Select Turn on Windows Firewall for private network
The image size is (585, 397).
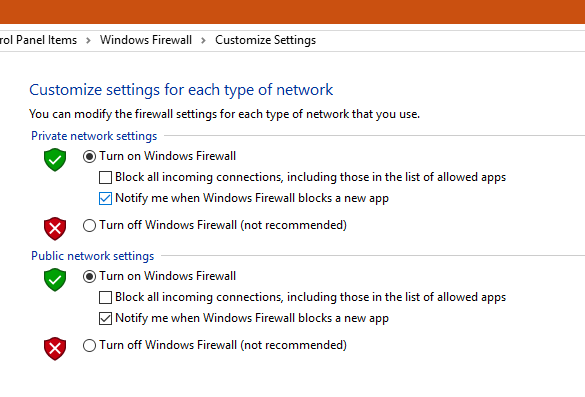90,156
